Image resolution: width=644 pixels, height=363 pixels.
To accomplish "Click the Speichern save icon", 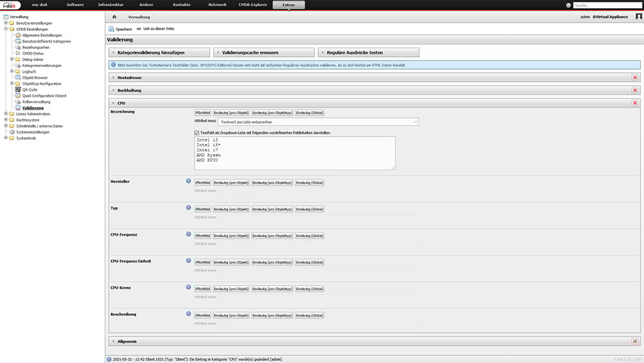I will tap(111, 29).
